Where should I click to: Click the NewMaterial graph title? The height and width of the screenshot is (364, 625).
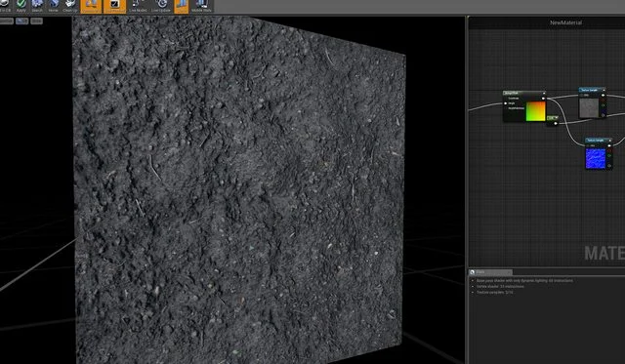(565, 22)
